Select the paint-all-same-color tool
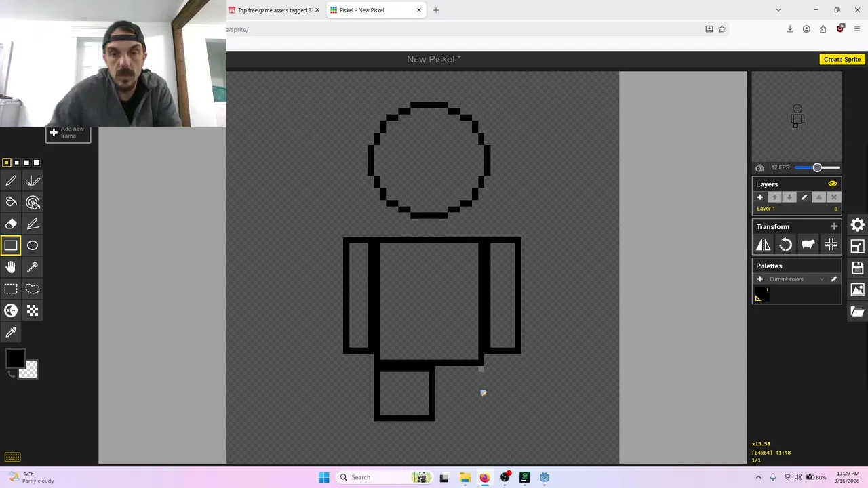The height and width of the screenshot is (488, 868). click(x=33, y=202)
